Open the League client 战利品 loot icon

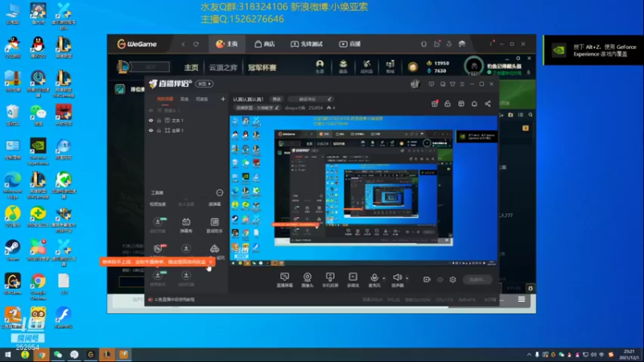coord(366,67)
